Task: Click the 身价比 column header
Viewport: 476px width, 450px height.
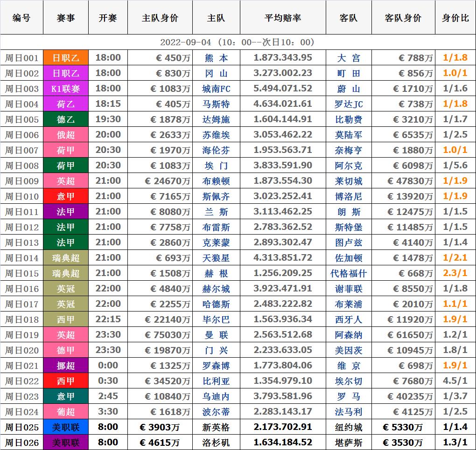Action: 455,18
